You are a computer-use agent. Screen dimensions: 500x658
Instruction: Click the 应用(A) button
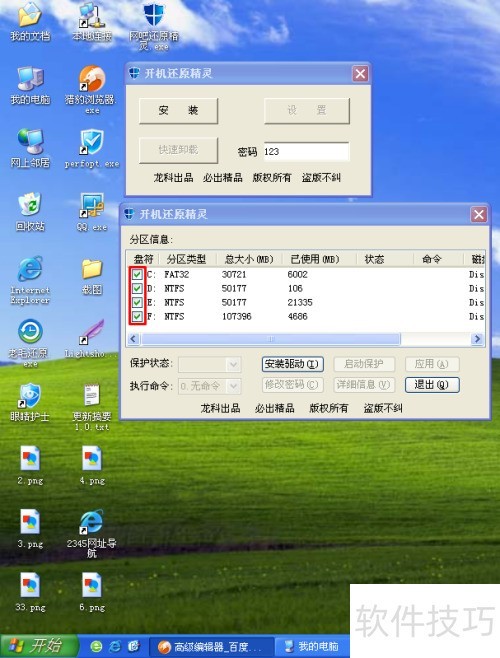click(432, 364)
